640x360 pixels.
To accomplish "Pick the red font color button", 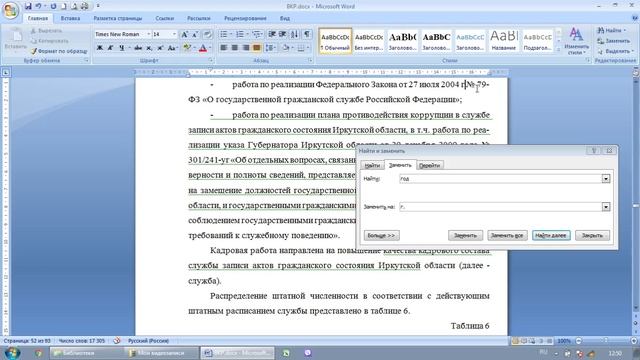I will coord(203,48).
